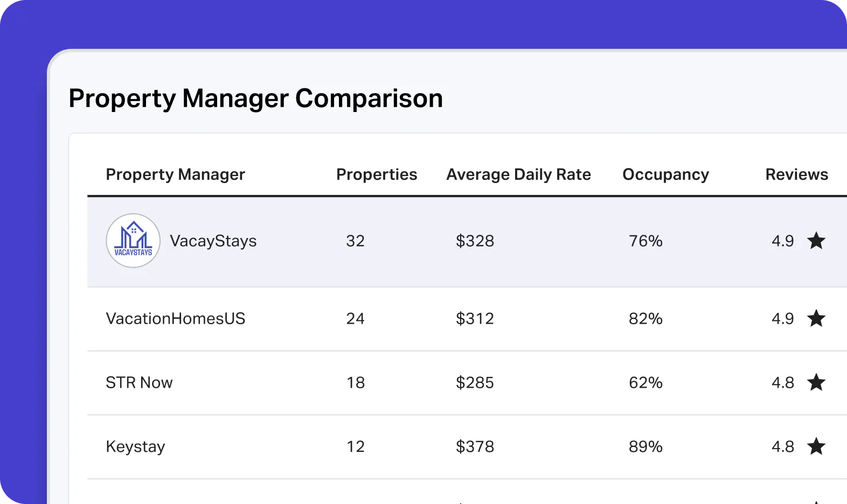Click the 89% occupancy value
The width and height of the screenshot is (847, 504).
point(645,446)
